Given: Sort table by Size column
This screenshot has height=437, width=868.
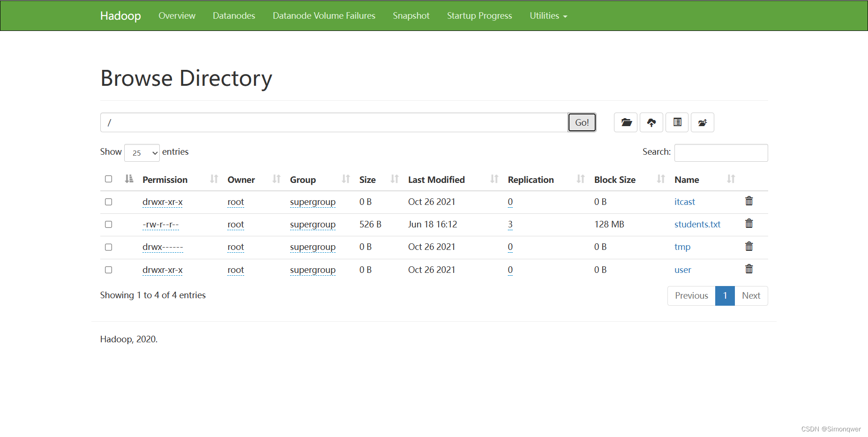Looking at the screenshot, I should 395,179.
